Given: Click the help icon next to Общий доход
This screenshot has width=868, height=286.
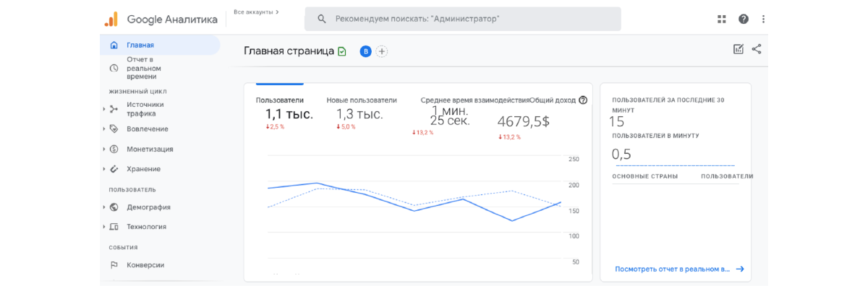Looking at the screenshot, I should 583,100.
